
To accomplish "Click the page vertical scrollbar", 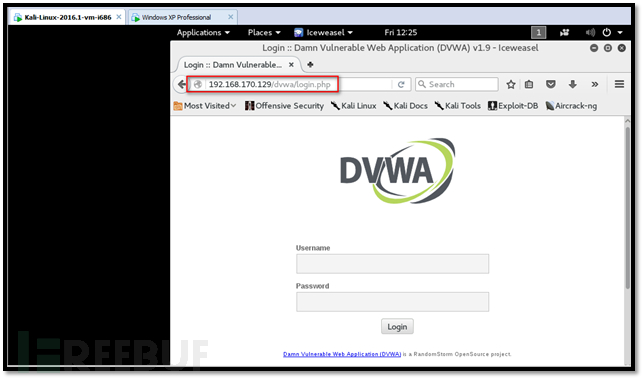I will tap(627, 207).
